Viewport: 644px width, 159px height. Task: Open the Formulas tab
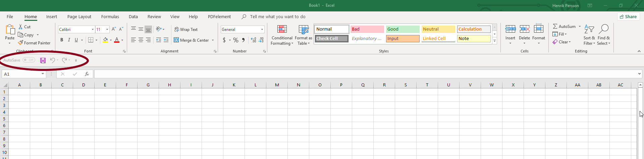(110, 16)
